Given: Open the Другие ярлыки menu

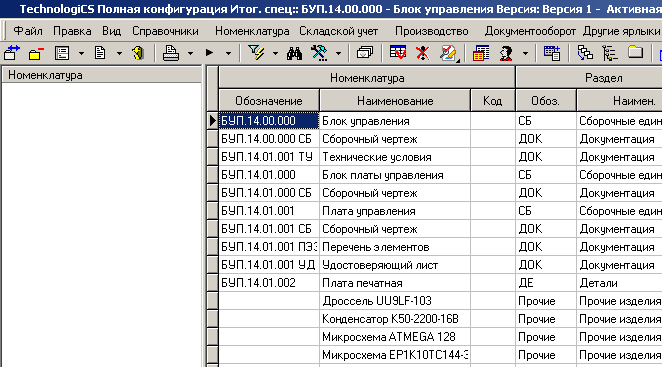Looking at the screenshot, I should (621, 31).
